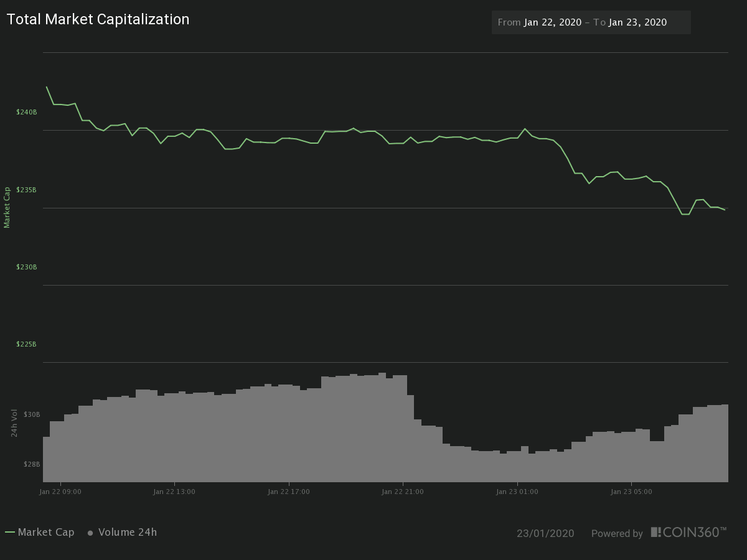Click the green market cap line at its peak

(x=45, y=87)
